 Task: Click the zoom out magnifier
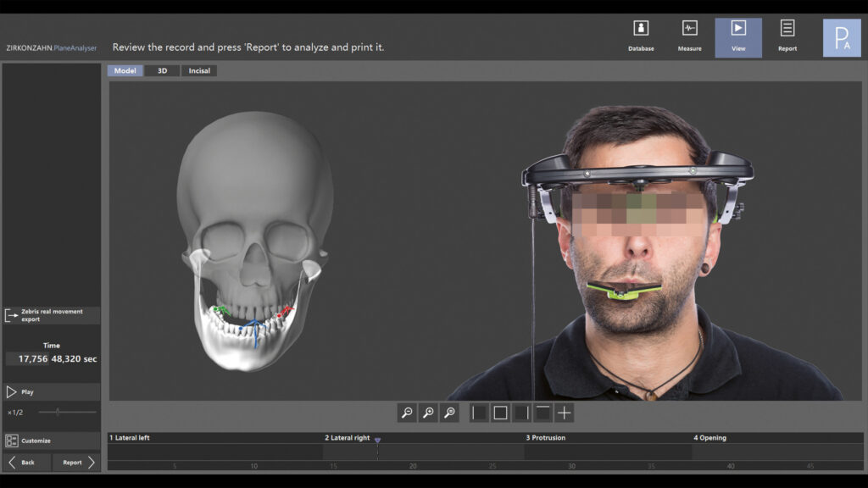(x=408, y=413)
